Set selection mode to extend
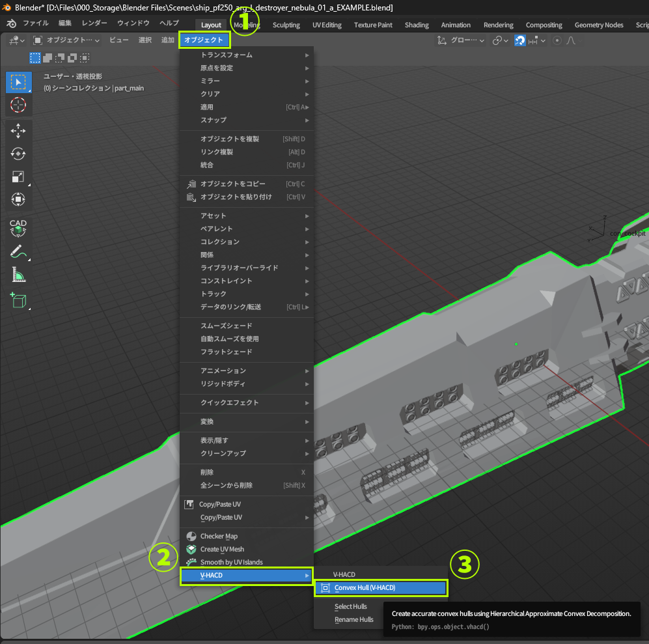The width and height of the screenshot is (649, 644). 48,57
